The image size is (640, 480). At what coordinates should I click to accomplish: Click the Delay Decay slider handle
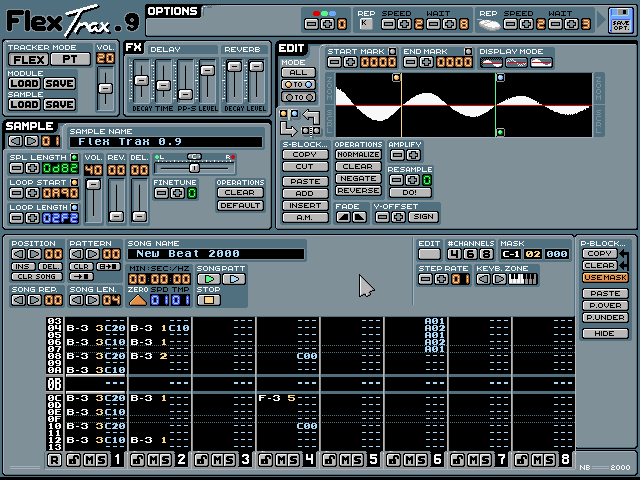click(141, 80)
